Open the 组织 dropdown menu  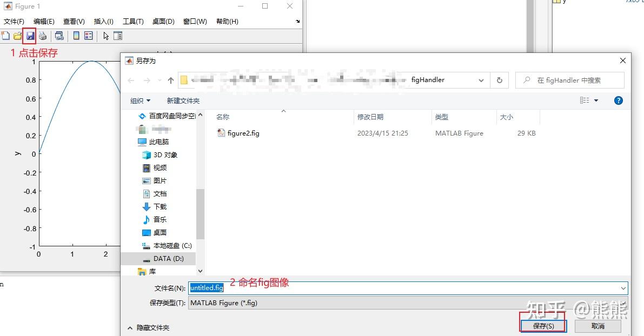[x=140, y=100]
